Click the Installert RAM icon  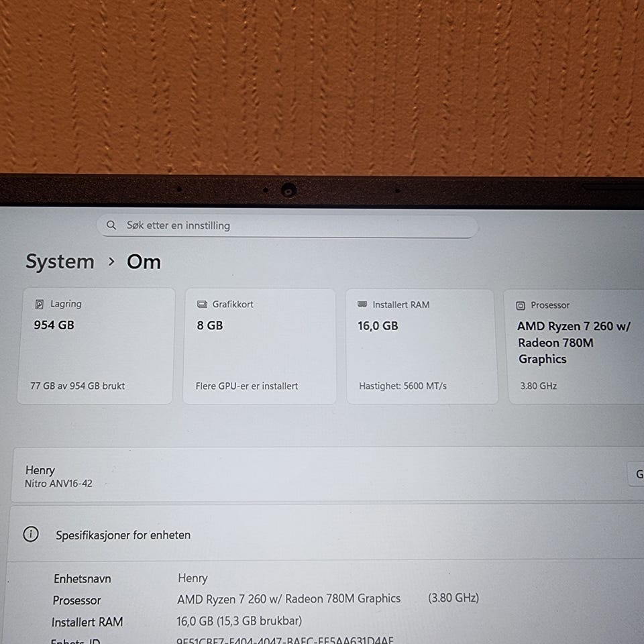click(362, 305)
